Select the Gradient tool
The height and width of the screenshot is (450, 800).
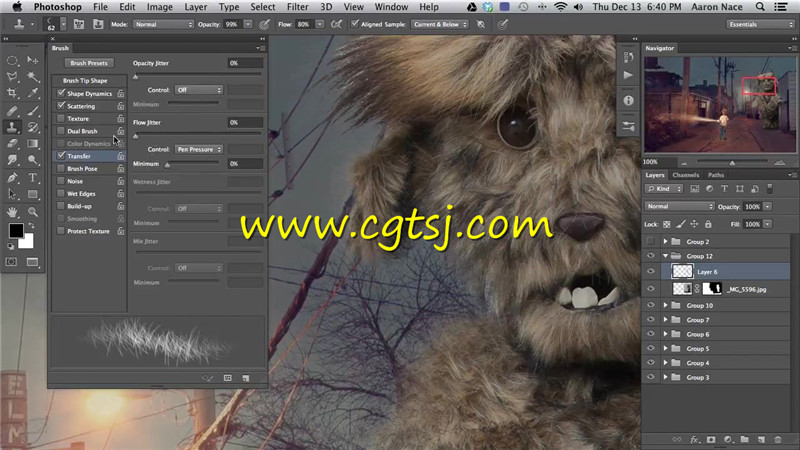click(x=33, y=143)
